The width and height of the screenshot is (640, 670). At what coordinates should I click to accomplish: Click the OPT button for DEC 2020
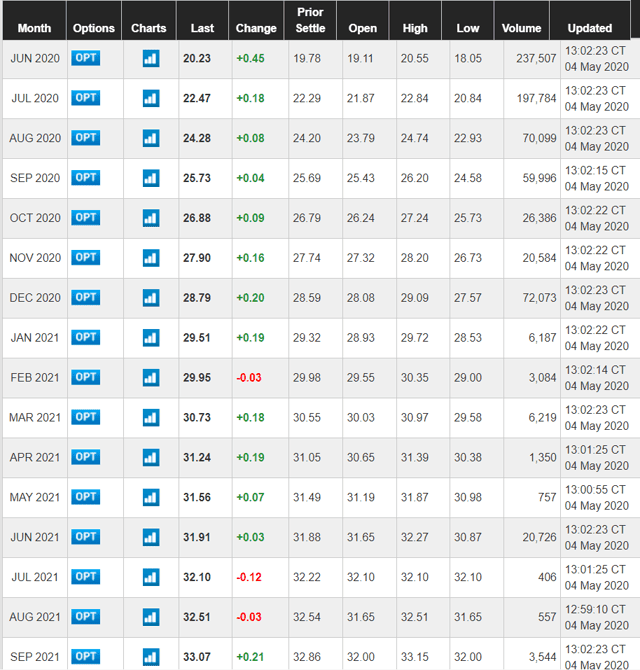[85, 297]
